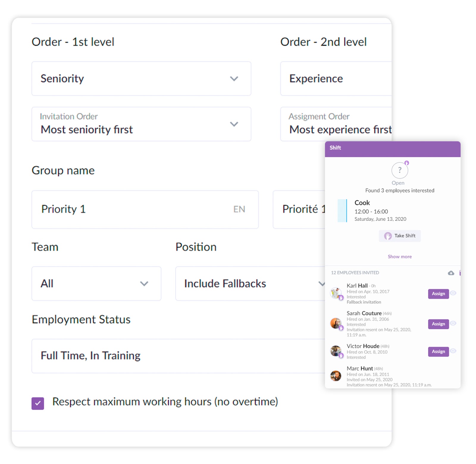Expand the Invitation Order dropdown
This screenshot has height=464, width=476.
[141, 124]
